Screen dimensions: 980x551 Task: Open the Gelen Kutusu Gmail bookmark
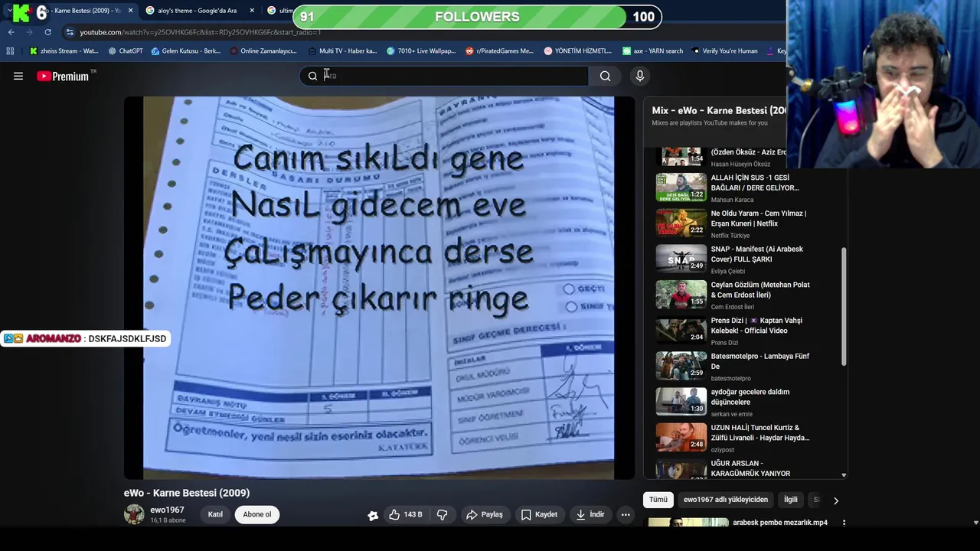coord(185,51)
